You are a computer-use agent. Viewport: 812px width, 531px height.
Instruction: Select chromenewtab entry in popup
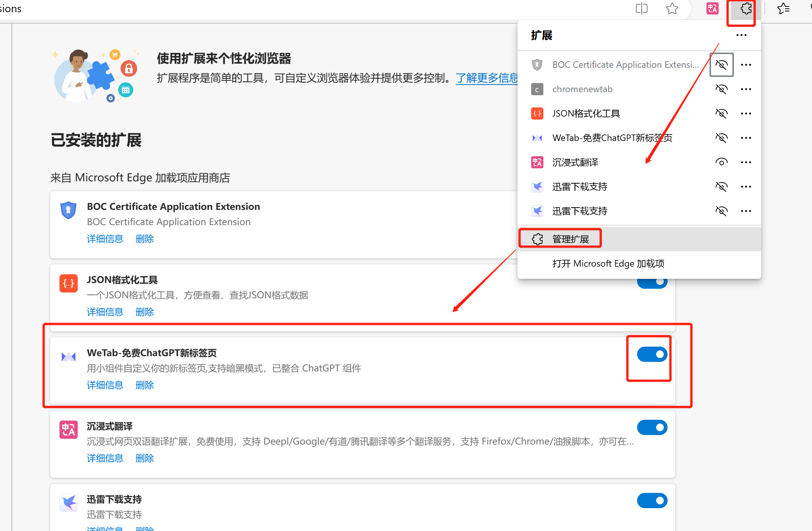click(x=583, y=89)
